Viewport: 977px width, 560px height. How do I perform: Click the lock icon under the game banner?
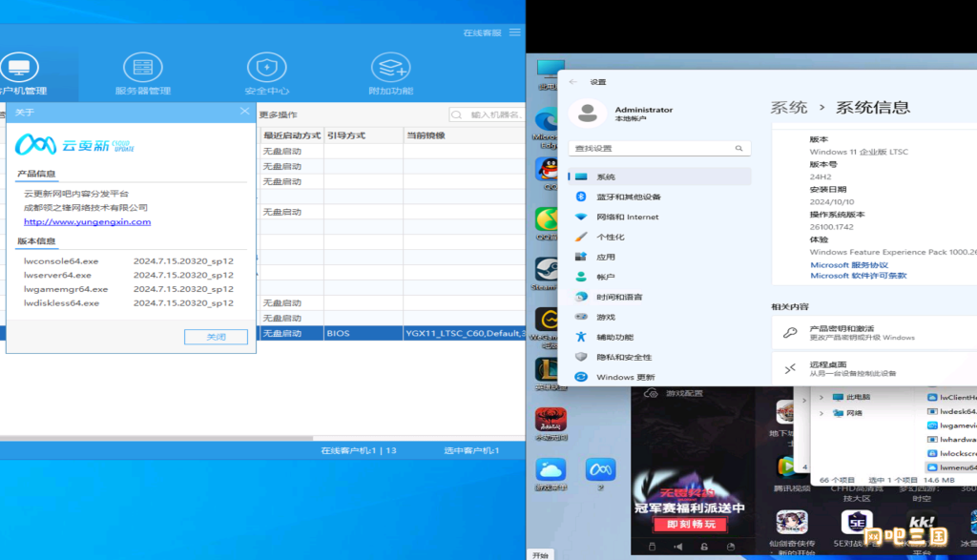point(704,547)
